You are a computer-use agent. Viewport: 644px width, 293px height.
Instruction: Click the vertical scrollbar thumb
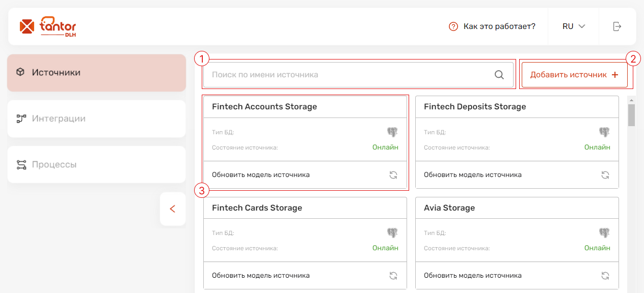[631, 115]
